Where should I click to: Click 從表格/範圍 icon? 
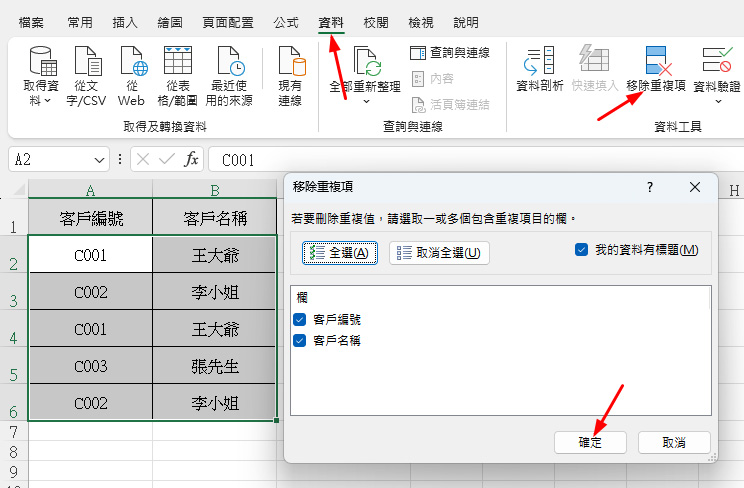tap(177, 60)
